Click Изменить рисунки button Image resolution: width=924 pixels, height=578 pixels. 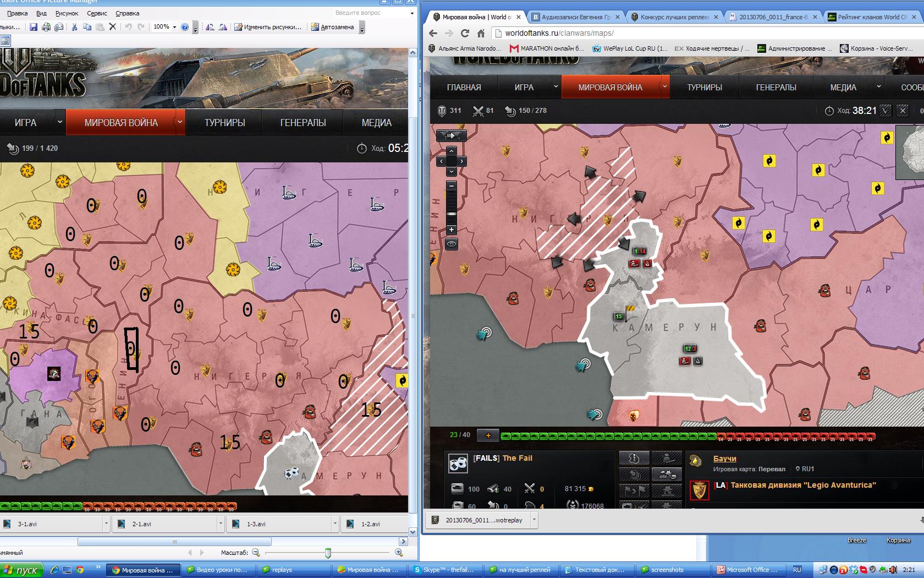pyautogui.click(x=268, y=27)
